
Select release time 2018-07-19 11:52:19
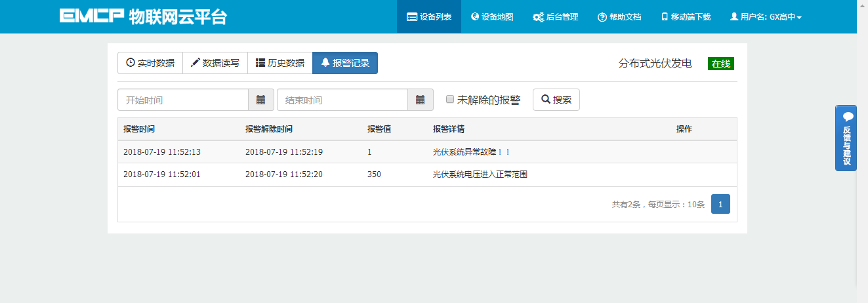coord(284,152)
